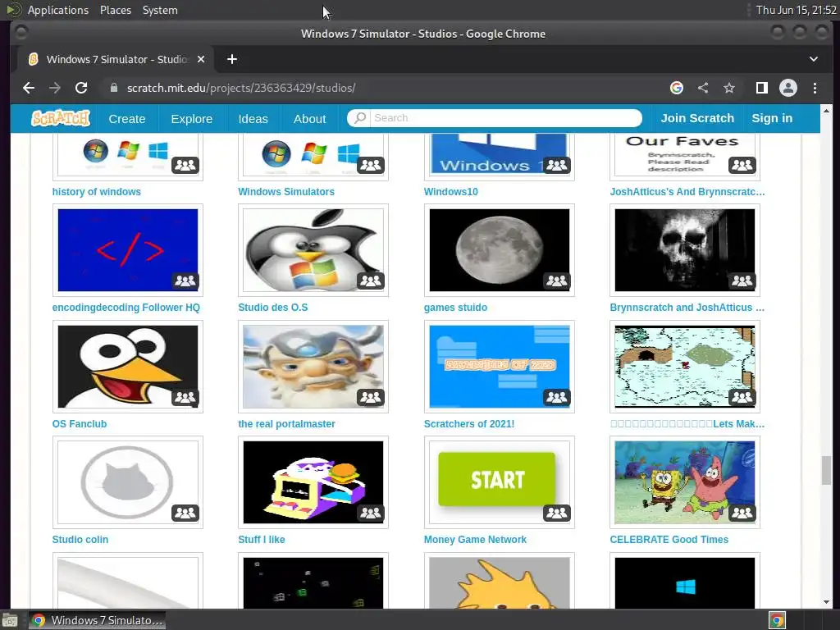The width and height of the screenshot is (840, 630).
Task: Open games stuido link
Action: pos(455,308)
